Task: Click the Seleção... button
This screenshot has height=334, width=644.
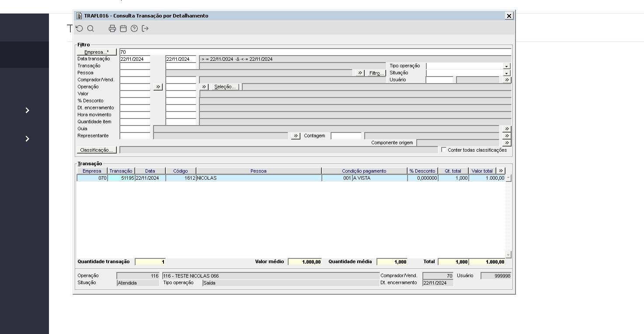Action: 225,87
